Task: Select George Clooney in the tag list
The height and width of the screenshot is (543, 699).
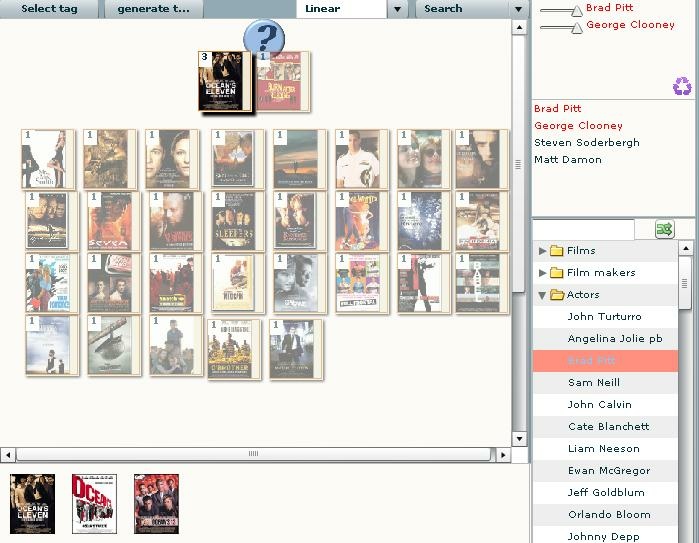Action: [578, 126]
